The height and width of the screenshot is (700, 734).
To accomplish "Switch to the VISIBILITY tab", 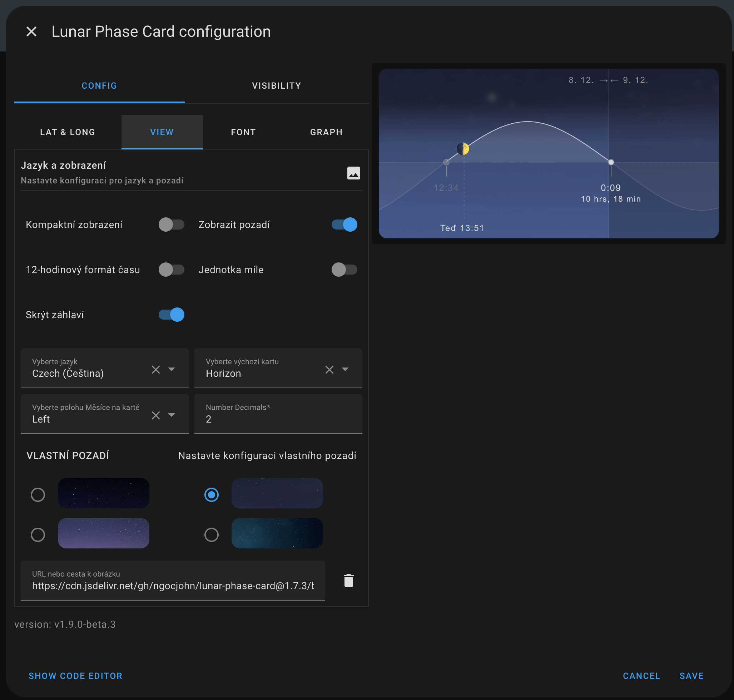I will point(276,86).
